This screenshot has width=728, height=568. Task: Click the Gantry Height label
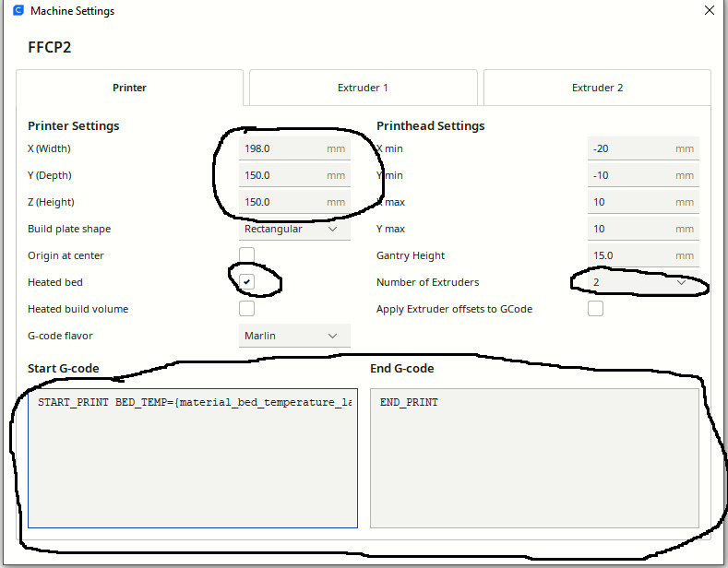(x=411, y=255)
